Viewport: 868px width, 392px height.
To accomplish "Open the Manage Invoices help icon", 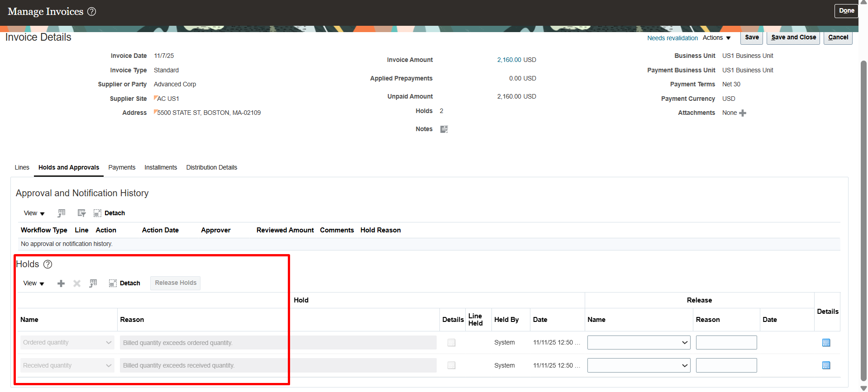I will [x=91, y=12].
